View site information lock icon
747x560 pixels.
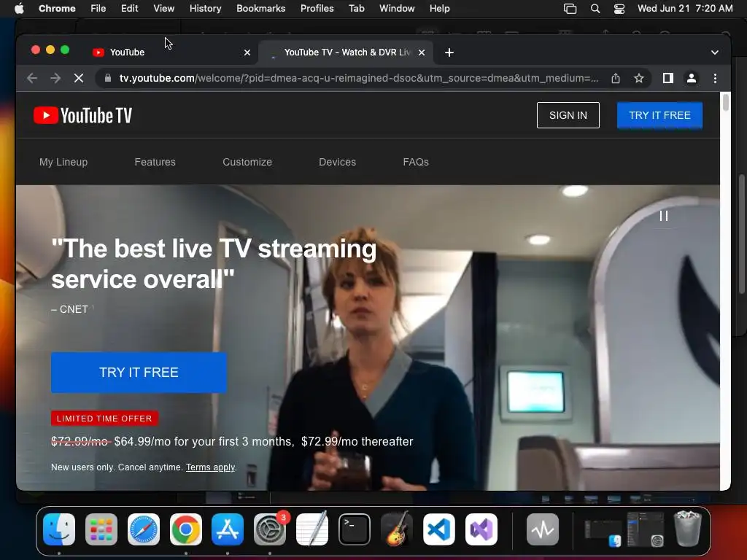108,78
